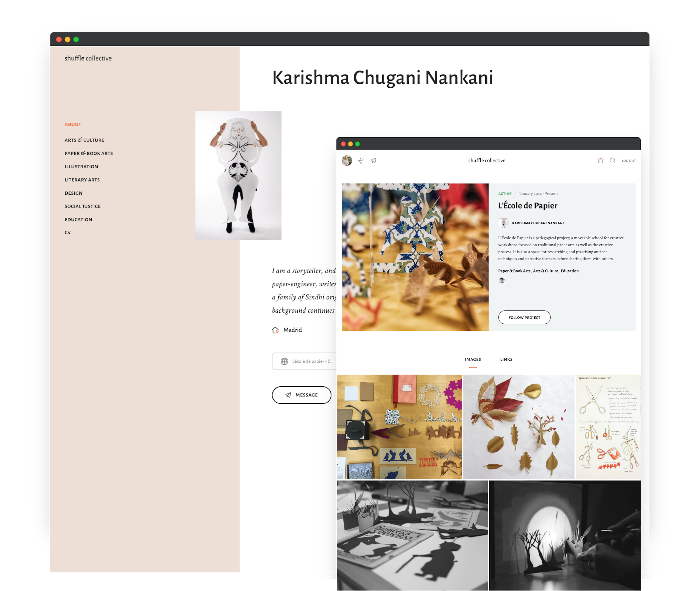Click the globe icon in link field

(x=284, y=361)
